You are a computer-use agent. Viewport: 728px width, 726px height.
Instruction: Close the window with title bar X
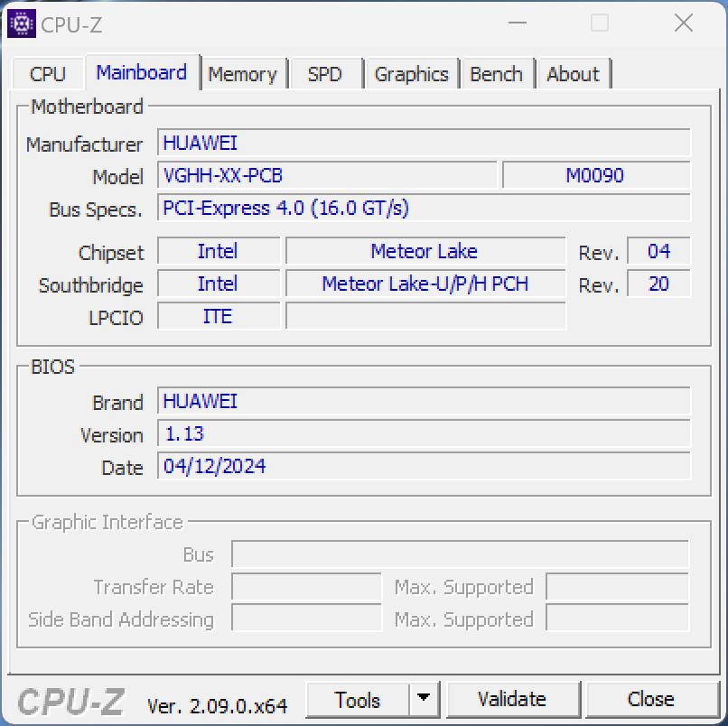point(684,23)
